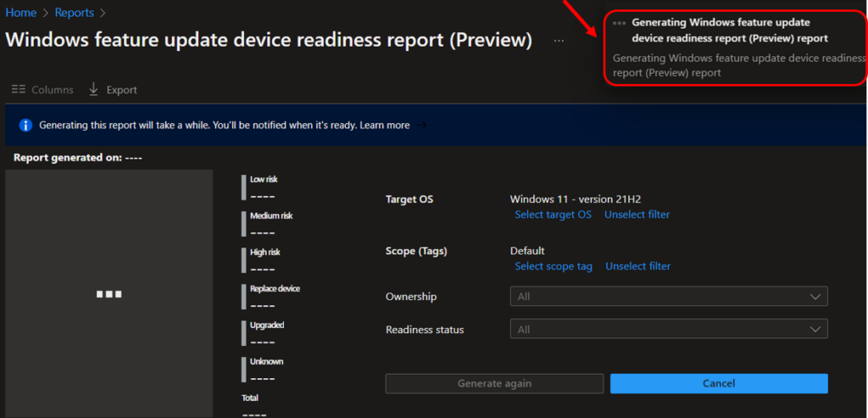The height and width of the screenshot is (418, 868).
Task: Click the Generate again button
Action: [x=494, y=384]
